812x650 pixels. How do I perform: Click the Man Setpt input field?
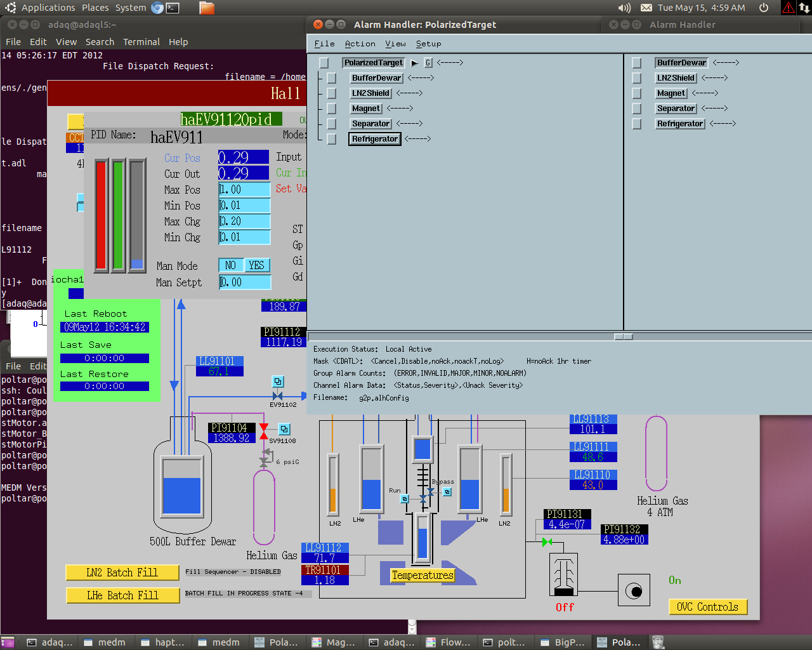(245, 282)
